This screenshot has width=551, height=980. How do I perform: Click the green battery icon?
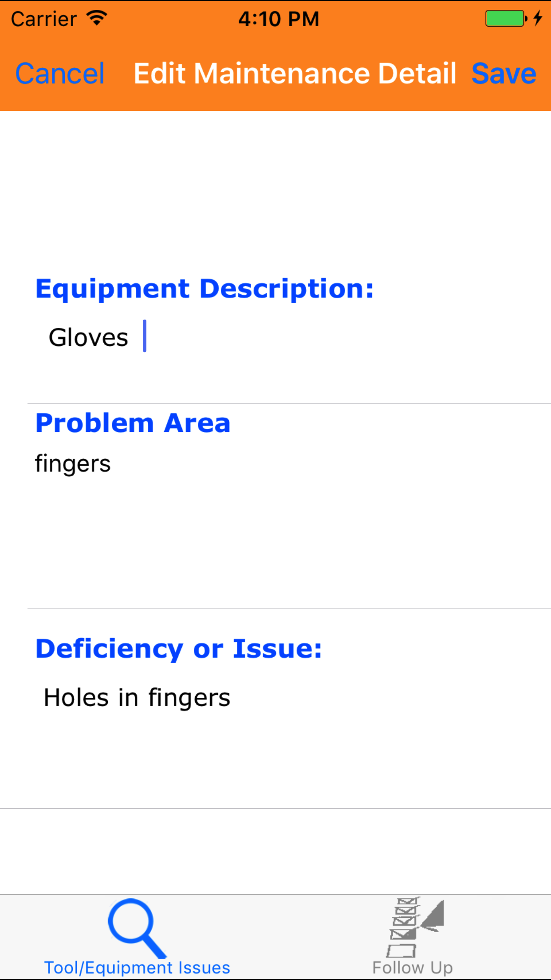[505, 19]
